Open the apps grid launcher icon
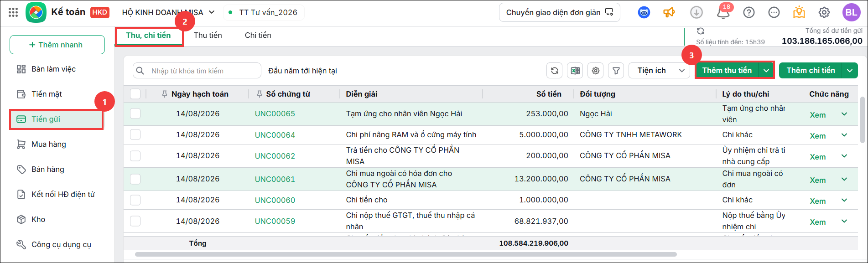Image resolution: width=868 pixels, height=263 pixels. (x=13, y=13)
